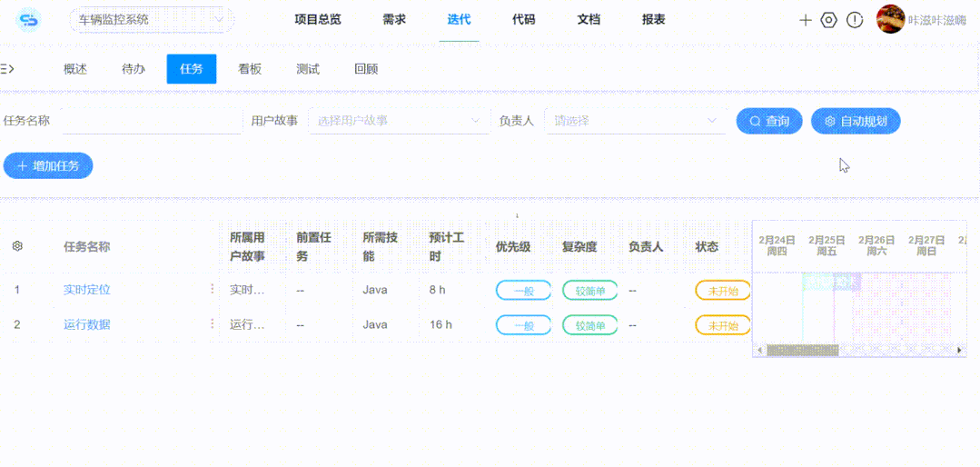Click the Java skill cell for 运行数据

click(375, 324)
